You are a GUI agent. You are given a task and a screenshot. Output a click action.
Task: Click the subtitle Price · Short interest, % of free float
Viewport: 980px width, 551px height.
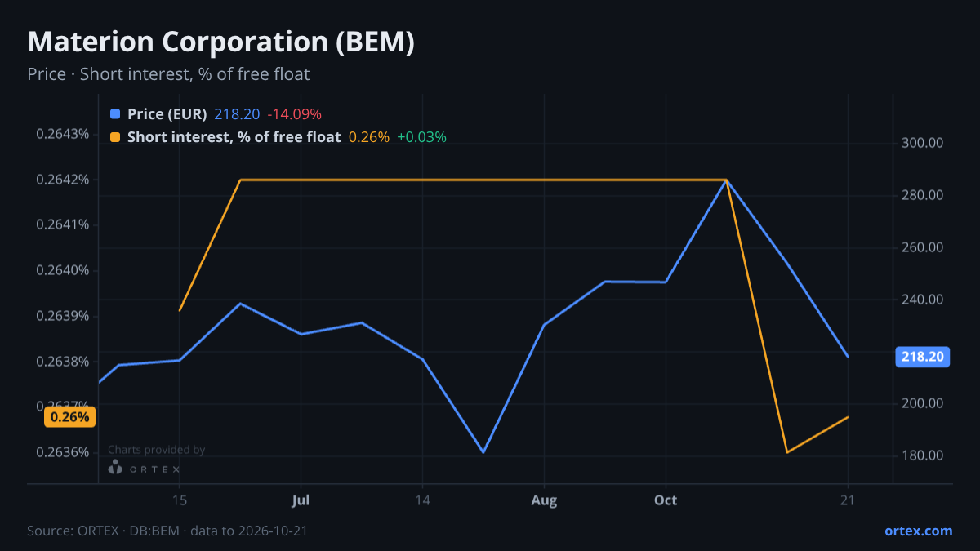click(x=168, y=74)
